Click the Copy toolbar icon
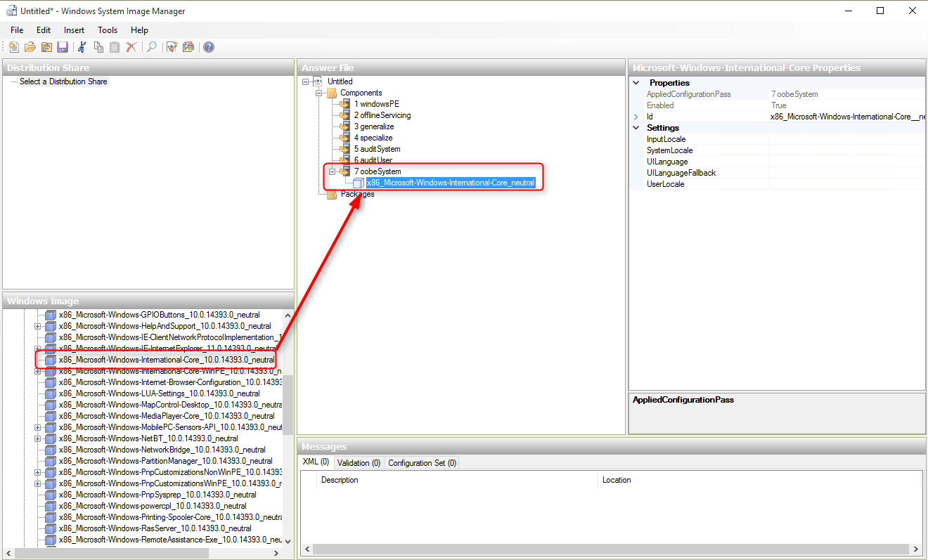 (x=98, y=47)
